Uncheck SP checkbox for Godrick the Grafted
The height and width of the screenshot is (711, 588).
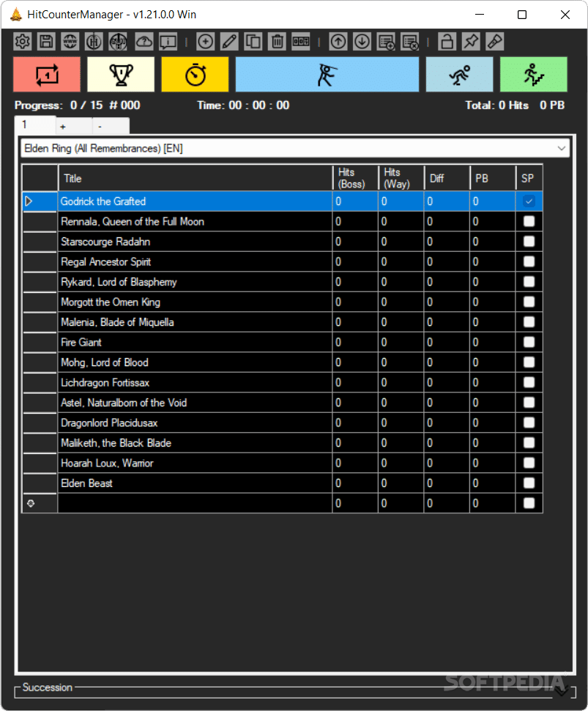coord(529,201)
